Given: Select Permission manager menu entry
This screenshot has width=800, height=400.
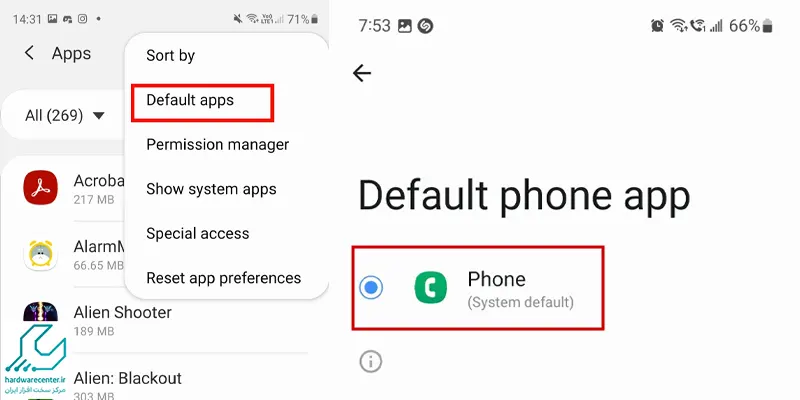Looking at the screenshot, I should 217,144.
